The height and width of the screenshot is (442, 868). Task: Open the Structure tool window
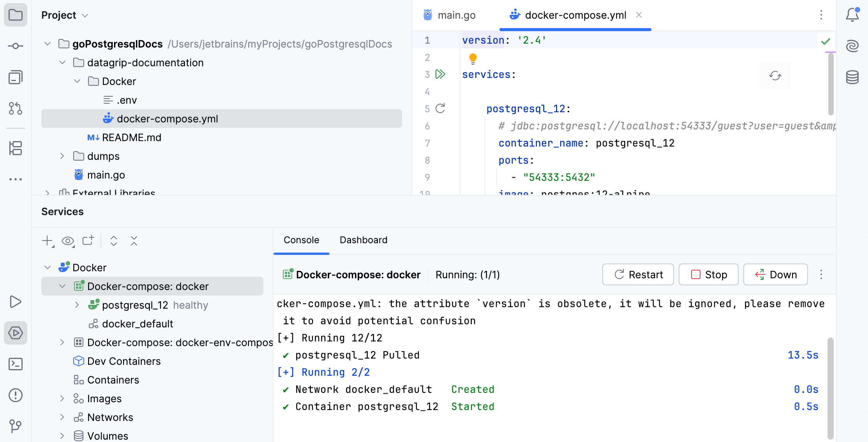click(16, 149)
